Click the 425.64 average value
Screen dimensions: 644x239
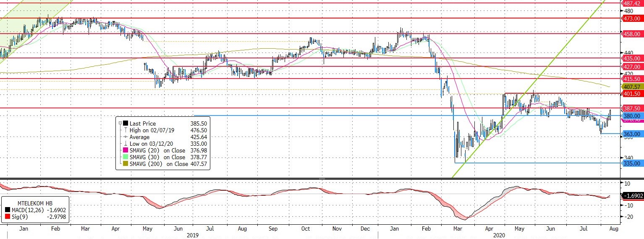pyautogui.click(x=199, y=137)
